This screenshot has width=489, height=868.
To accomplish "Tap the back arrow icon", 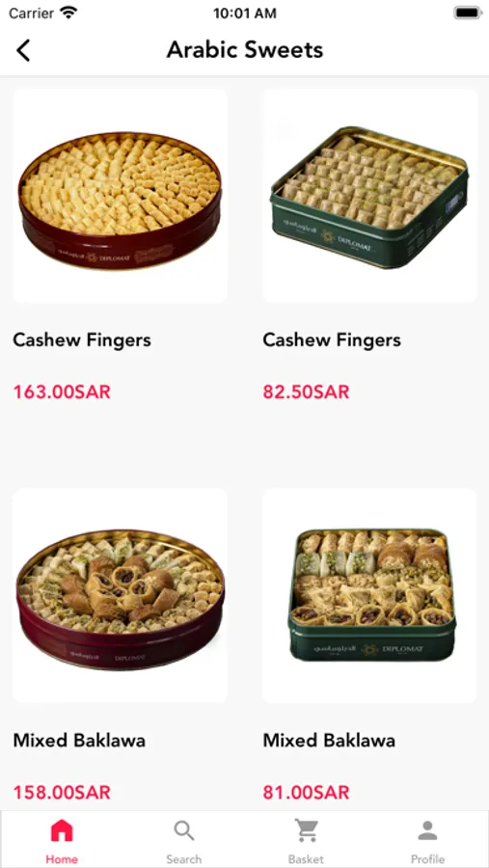I will pyautogui.click(x=23, y=50).
